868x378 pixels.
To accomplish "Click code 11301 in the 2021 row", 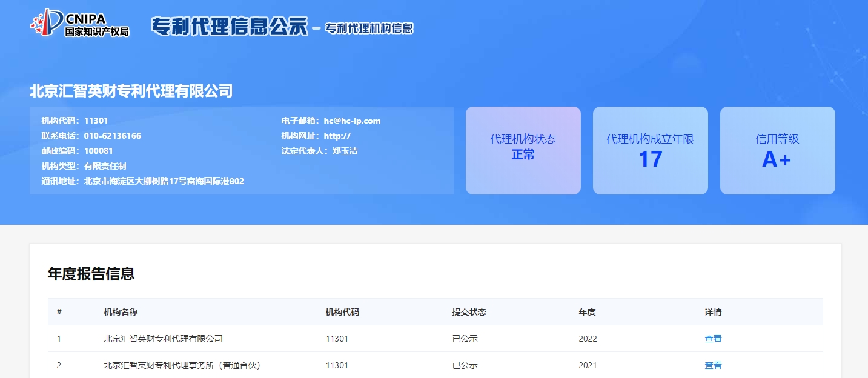I will pyautogui.click(x=337, y=365).
